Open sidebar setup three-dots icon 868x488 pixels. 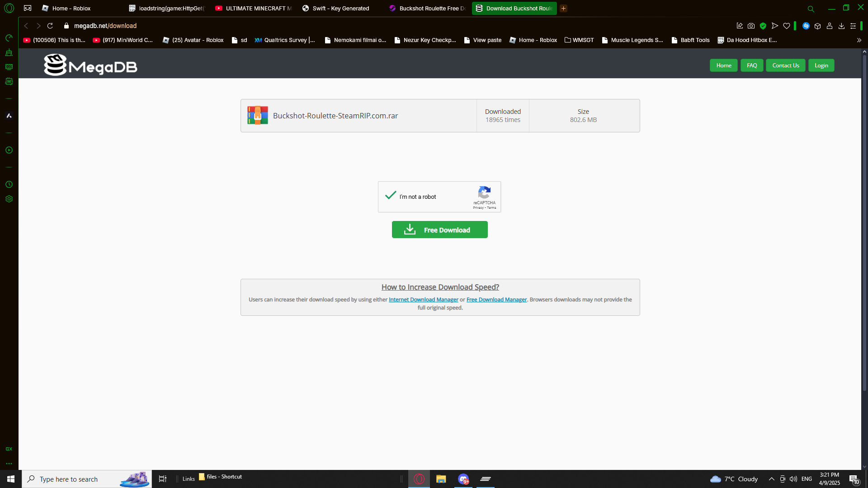(9, 464)
